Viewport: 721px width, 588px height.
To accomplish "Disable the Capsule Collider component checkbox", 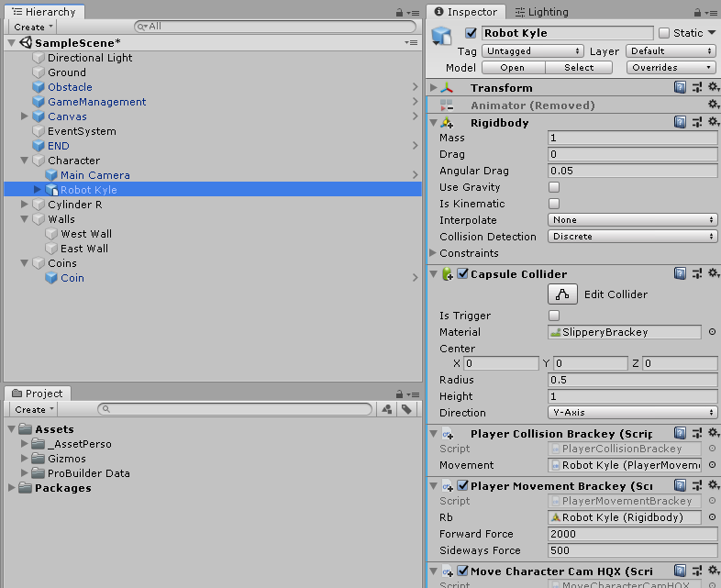I will [463, 273].
